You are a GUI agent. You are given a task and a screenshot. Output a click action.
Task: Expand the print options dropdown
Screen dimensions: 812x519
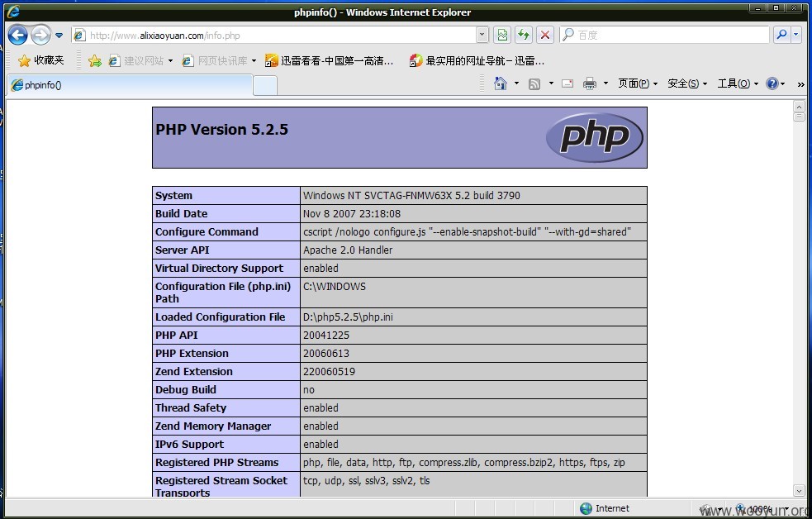pyautogui.click(x=605, y=83)
